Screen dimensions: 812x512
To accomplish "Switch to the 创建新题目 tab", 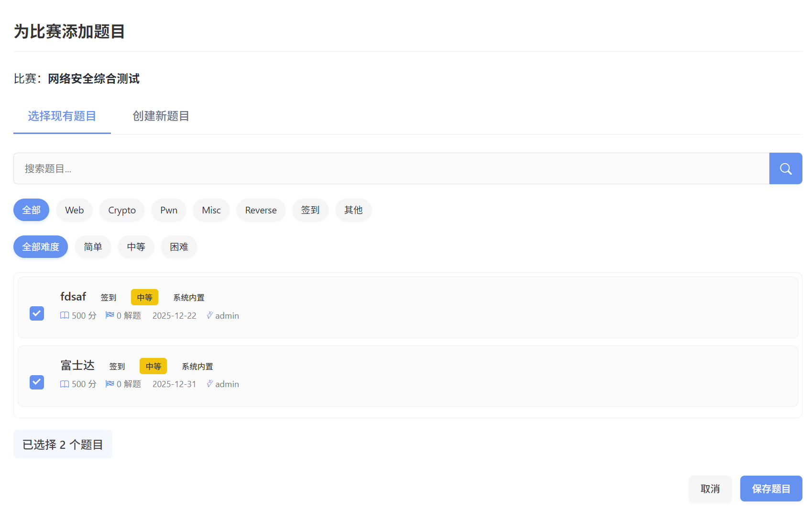I will pyautogui.click(x=161, y=116).
